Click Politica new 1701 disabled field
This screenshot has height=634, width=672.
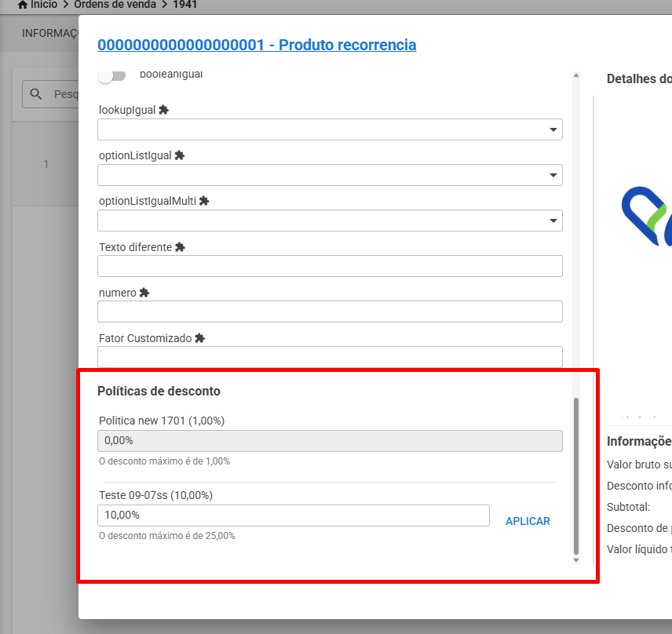pyautogui.click(x=330, y=441)
